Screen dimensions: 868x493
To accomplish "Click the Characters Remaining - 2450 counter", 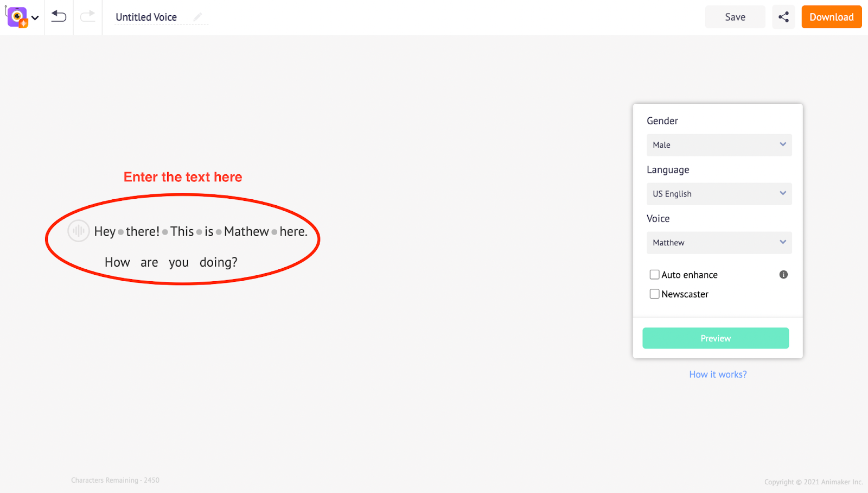I will [115, 481].
